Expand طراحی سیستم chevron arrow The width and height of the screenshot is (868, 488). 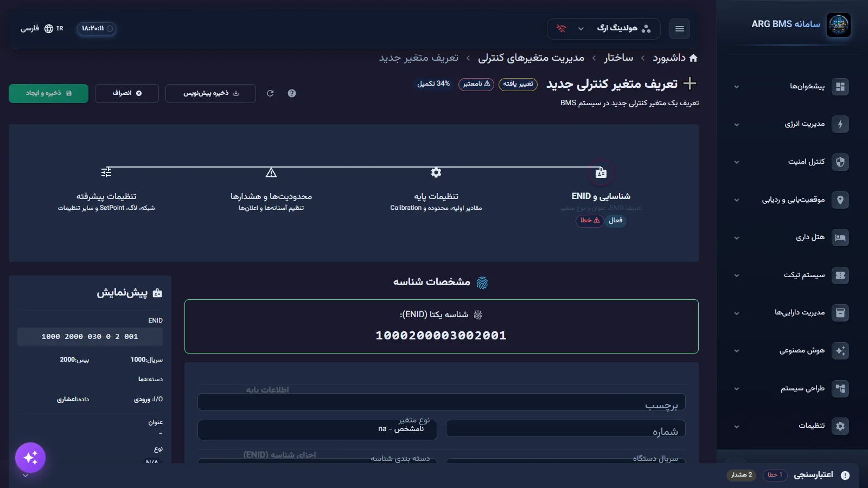[737, 389]
